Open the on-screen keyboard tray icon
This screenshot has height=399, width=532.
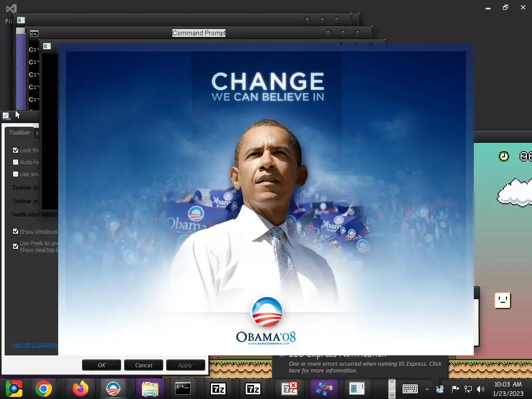(x=410, y=389)
